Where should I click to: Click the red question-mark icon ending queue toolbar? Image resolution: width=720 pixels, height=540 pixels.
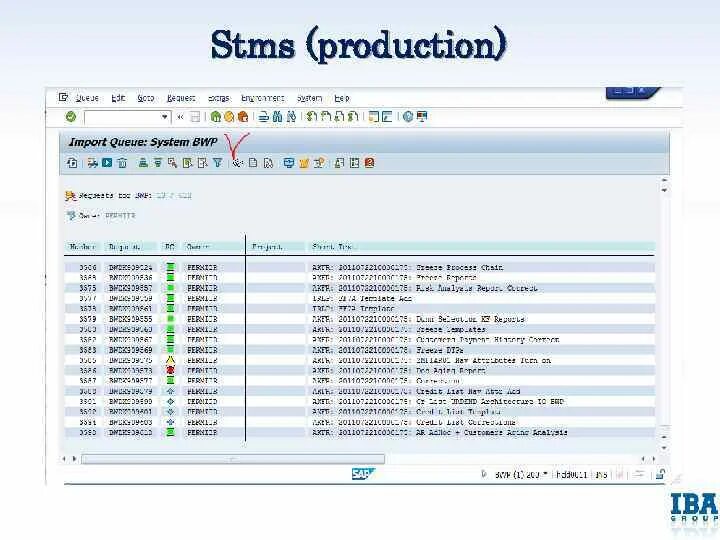[x=370, y=163]
